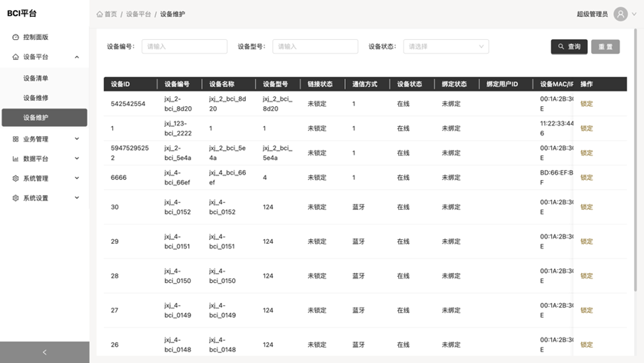Expand the 数据平台 submenu
This screenshot has height=363, width=644.
[76, 159]
